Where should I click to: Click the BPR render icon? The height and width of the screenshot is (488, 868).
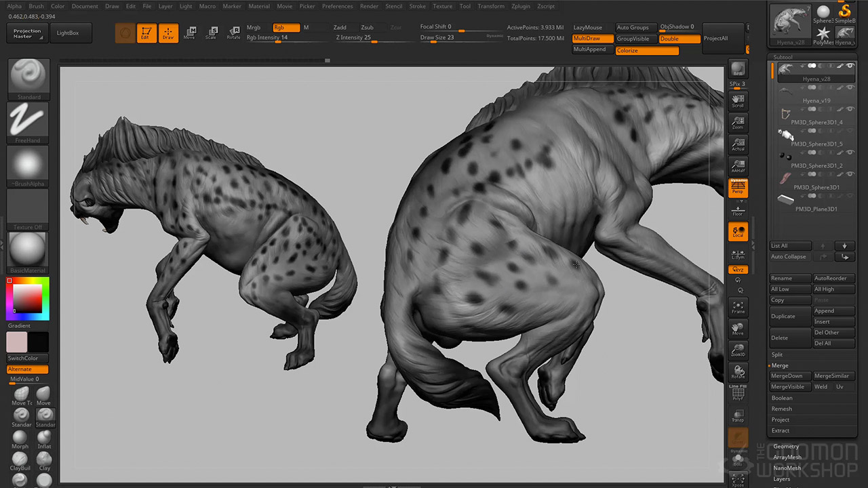[x=738, y=70]
